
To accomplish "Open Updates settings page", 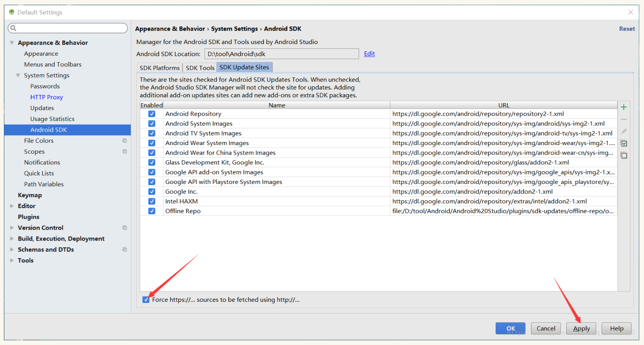I will tap(42, 108).
